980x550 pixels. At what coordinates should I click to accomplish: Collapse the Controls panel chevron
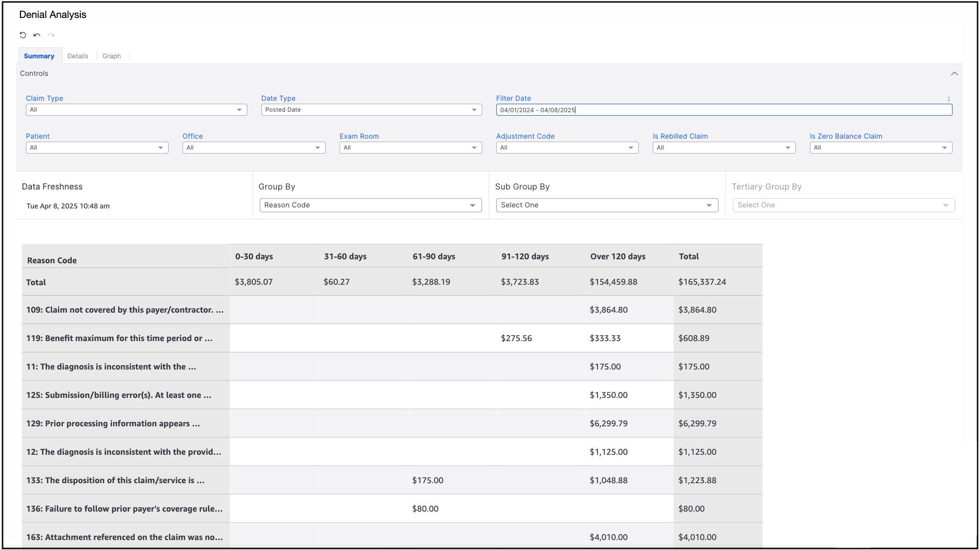click(x=954, y=74)
